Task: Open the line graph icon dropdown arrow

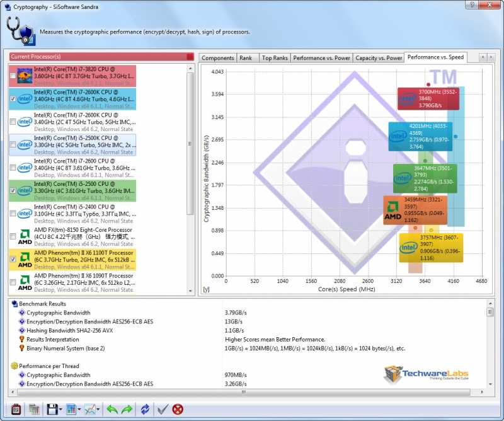Action: point(98,410)
